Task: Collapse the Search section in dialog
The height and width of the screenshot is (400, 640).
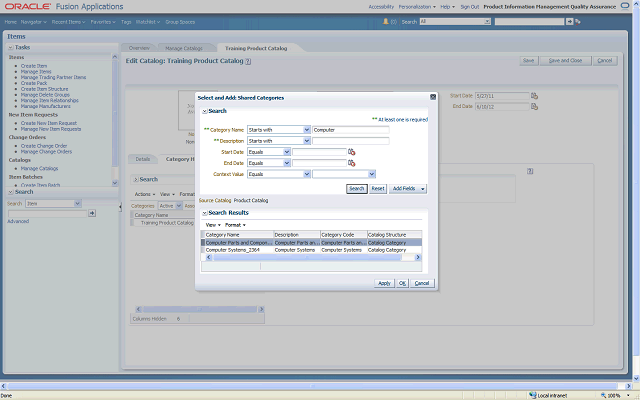Action: click(x=205, y=111)
